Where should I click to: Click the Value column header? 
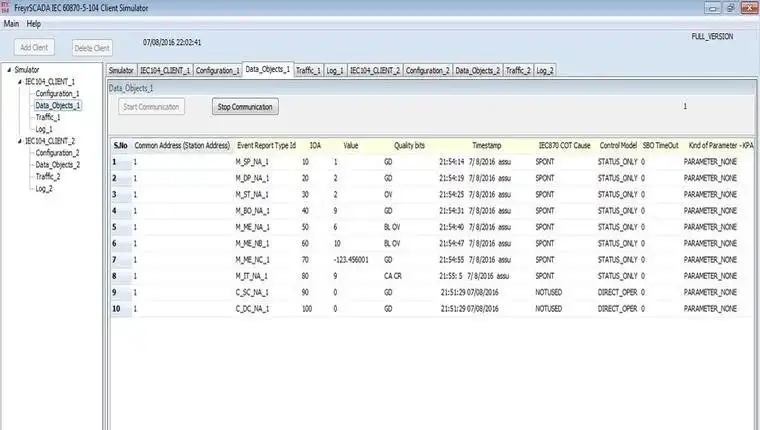tap(351, 145)
